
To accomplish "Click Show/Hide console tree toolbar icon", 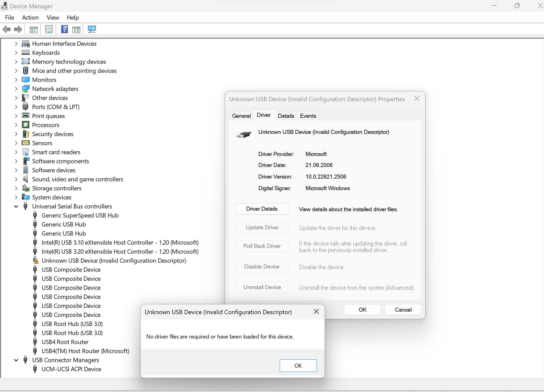I will tap(33, 29).
